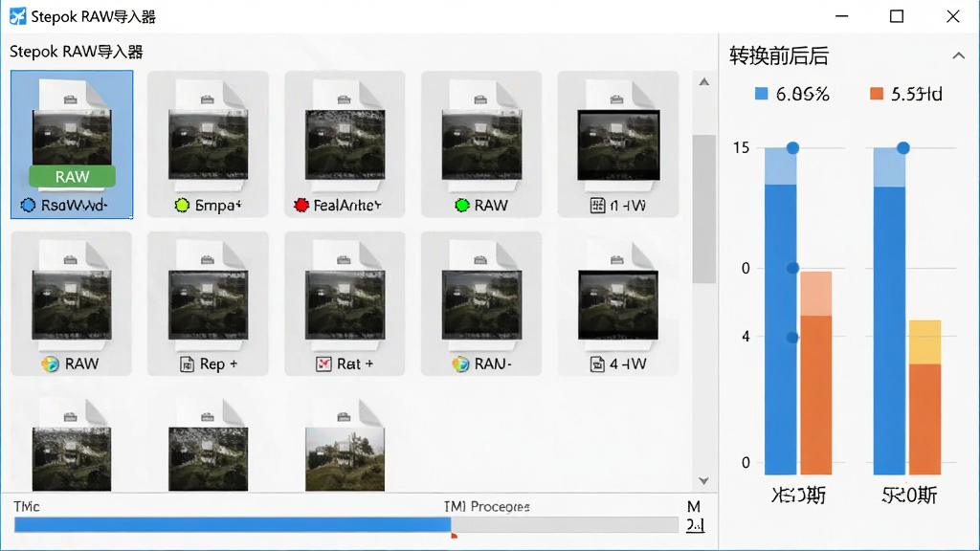Viewport: 980px width, 551px height.
Task: Select the brighter color photo thumbnail in the bottom row
Action: click(345, 459)
